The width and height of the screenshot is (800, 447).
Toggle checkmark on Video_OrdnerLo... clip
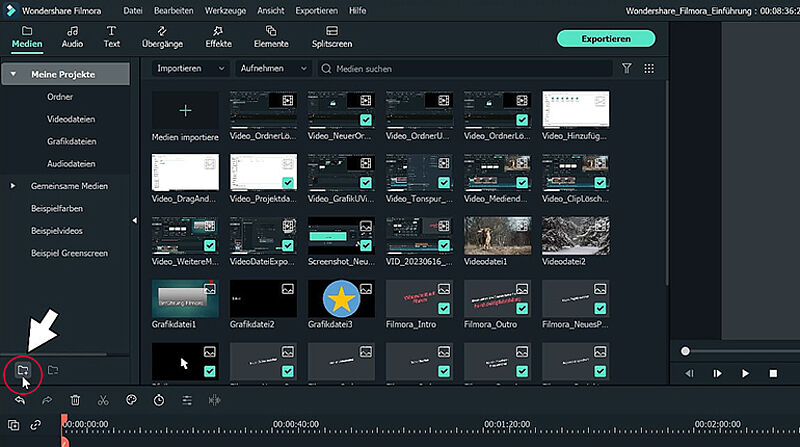(522, 120)
